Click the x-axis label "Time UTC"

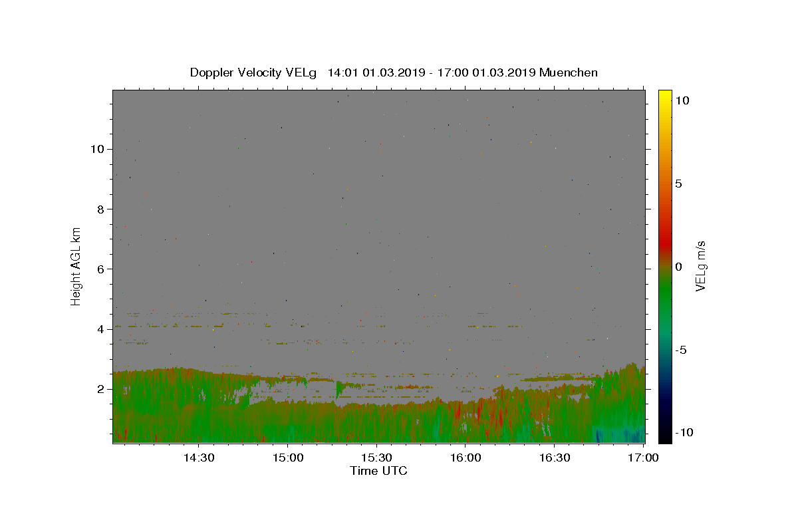pyautogui.click(x=378, y=471)
